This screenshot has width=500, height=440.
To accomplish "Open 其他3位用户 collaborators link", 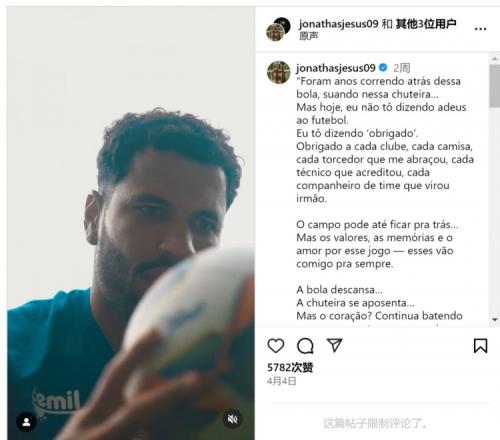I will tap(426, 24).
